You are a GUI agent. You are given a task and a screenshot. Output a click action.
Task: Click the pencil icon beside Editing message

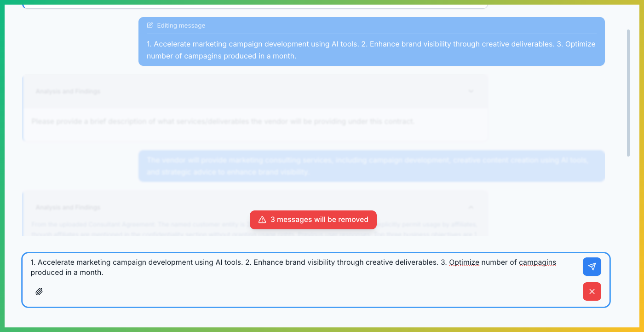(x=150, y=25)
